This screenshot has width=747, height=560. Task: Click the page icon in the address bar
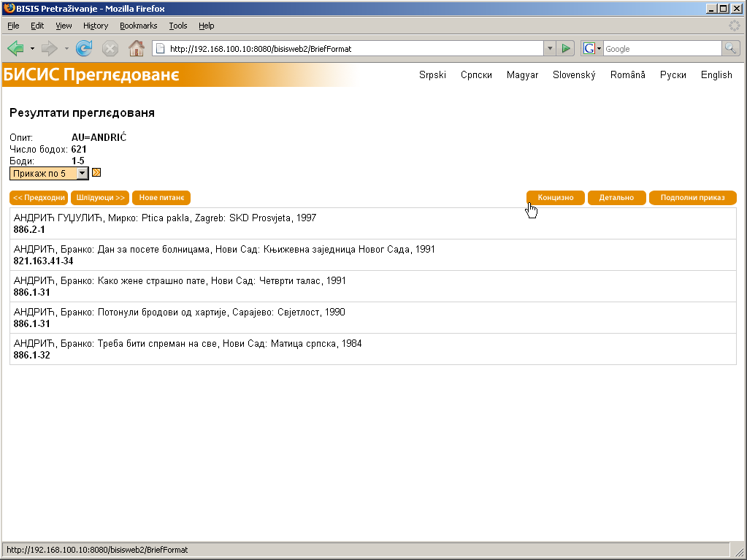(x=161, y=48)
